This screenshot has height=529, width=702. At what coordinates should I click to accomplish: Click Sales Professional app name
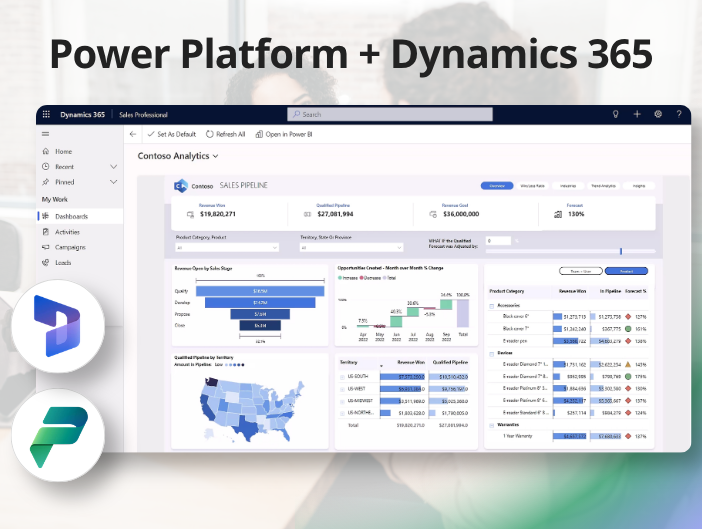[x=143, y=115]
